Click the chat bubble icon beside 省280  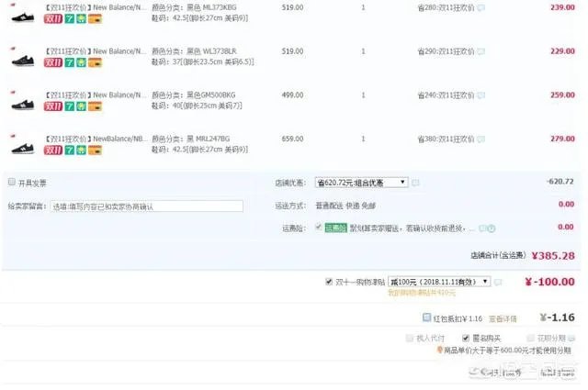pos(481,7)
